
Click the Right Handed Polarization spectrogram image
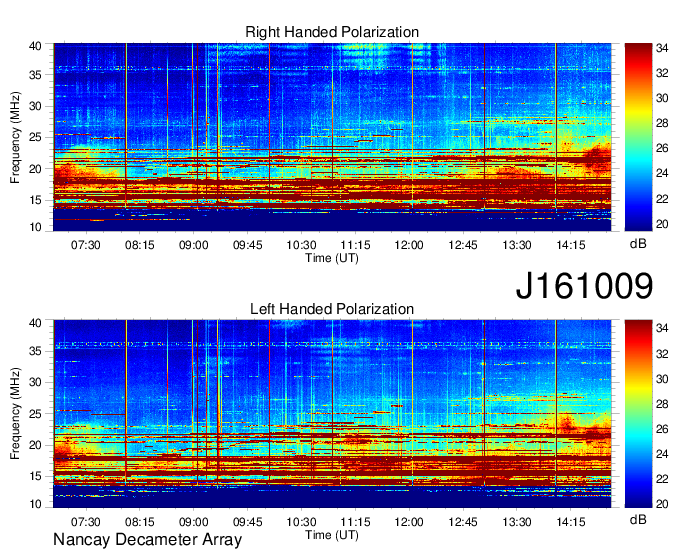(x=332, y=137)
